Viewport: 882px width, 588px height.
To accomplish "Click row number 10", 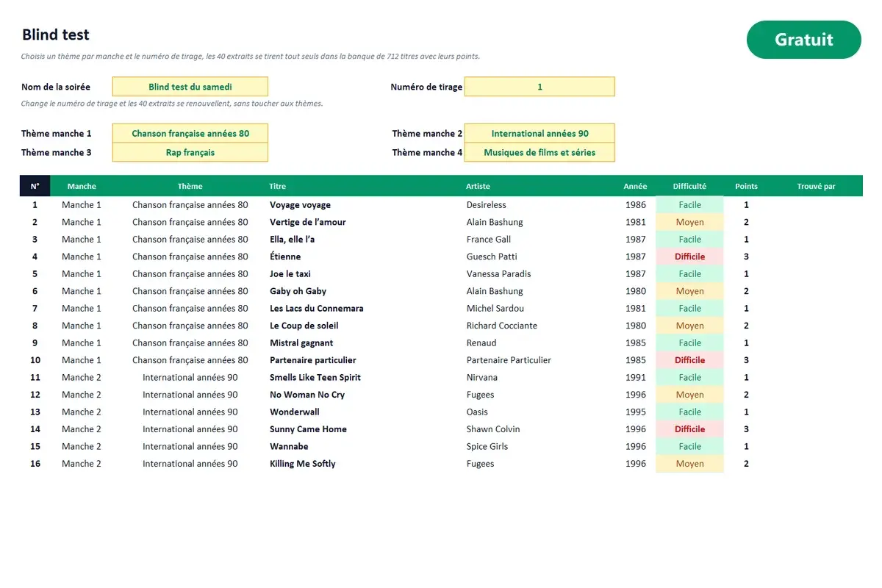I will click(35, 360).
